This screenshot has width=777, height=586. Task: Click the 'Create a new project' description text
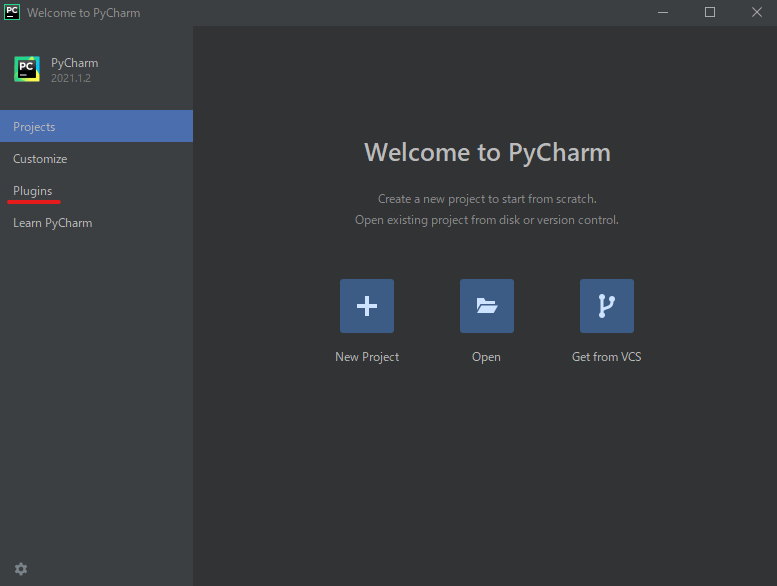coord(487,199)
